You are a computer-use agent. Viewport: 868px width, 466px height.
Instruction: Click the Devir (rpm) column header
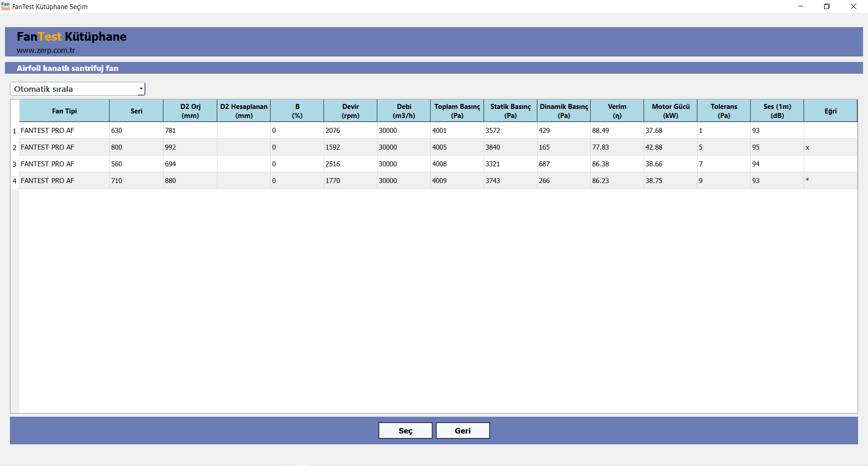(x=350, y=111)
